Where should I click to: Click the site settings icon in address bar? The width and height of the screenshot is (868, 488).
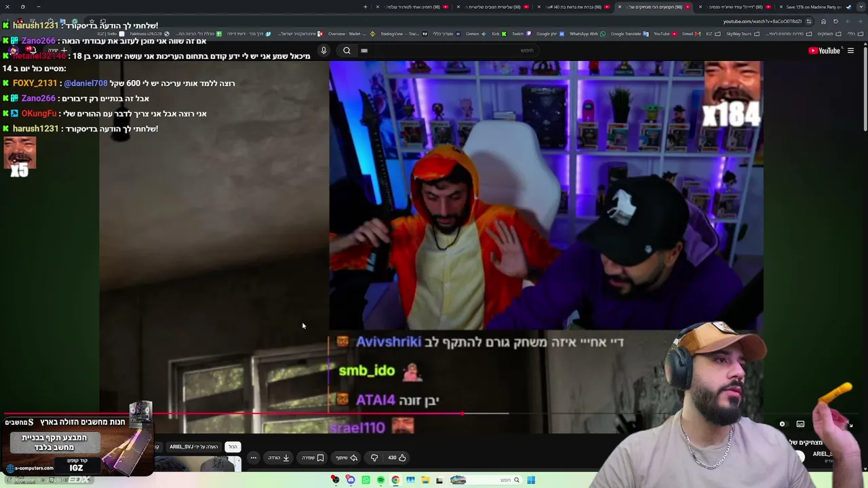point(809,21)
